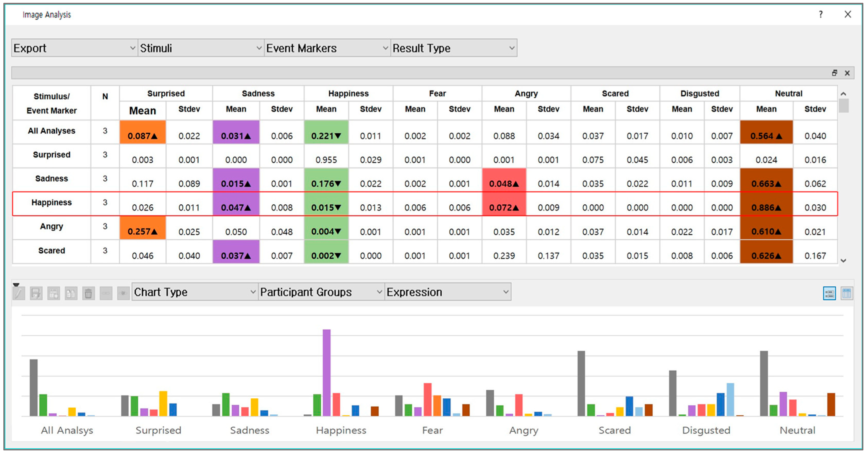
Task: Click the orange 0.257 Surprised mean cell
Action: click(143, 229)
